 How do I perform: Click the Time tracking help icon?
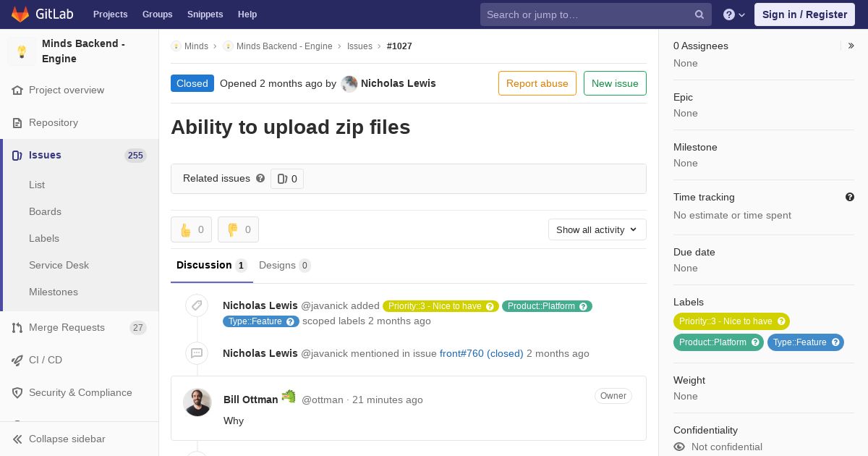click(x=850, y=197)
